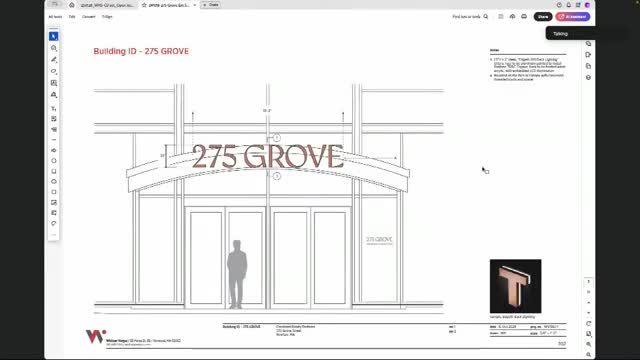Open the help icon in title bar
Image resolution: width=640 pixels, height=360 pixels.
pyautogui.click(x=559, y=5)
